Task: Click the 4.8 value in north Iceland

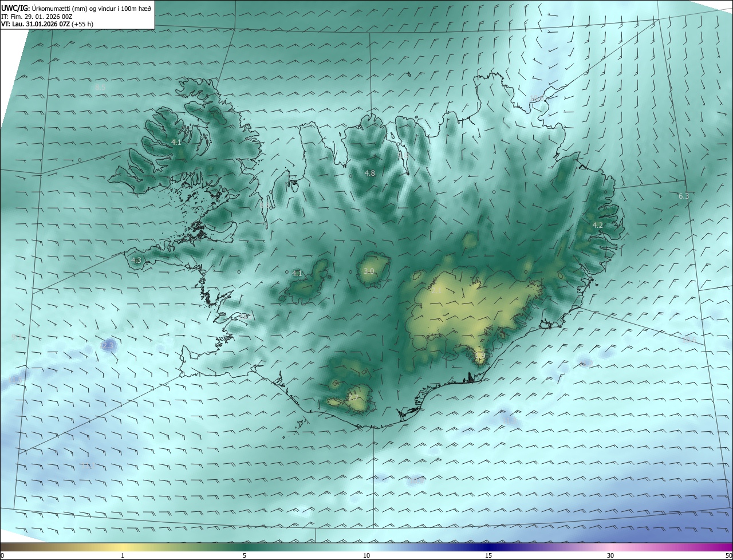Action: [x=370, y=173]
